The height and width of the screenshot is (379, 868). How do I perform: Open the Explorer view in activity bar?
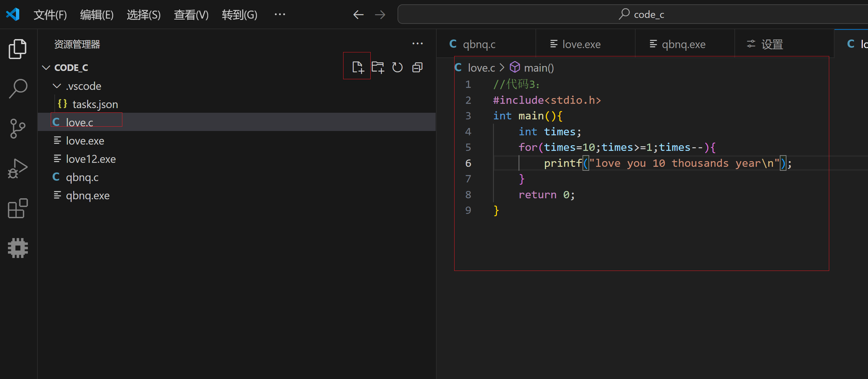(x=18, y=49)
